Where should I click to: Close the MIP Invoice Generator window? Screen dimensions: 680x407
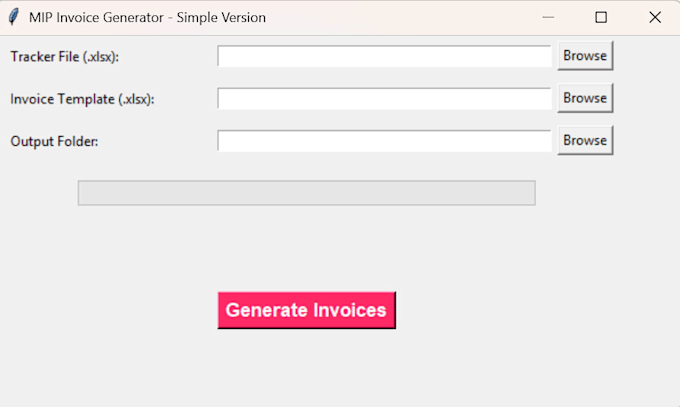(654, 17)
